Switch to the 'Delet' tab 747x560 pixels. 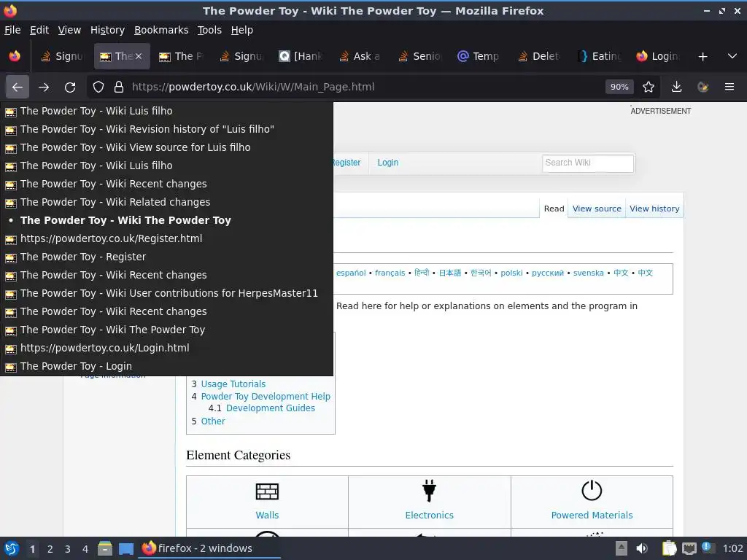539,56
